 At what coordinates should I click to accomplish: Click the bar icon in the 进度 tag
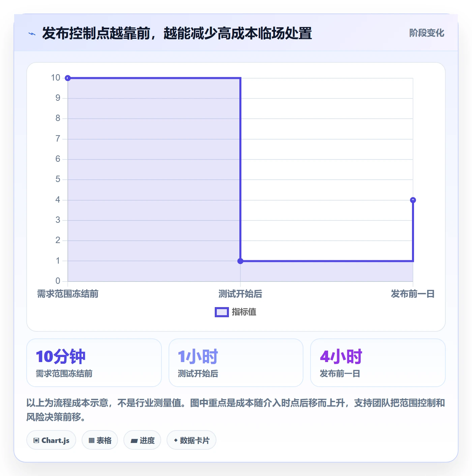(134, 441)
